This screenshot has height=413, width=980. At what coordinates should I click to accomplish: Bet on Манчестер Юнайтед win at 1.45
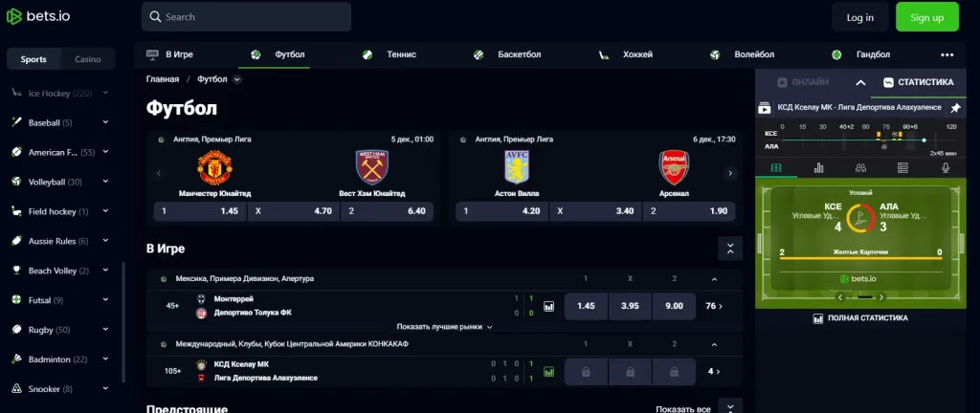[200, 211]
